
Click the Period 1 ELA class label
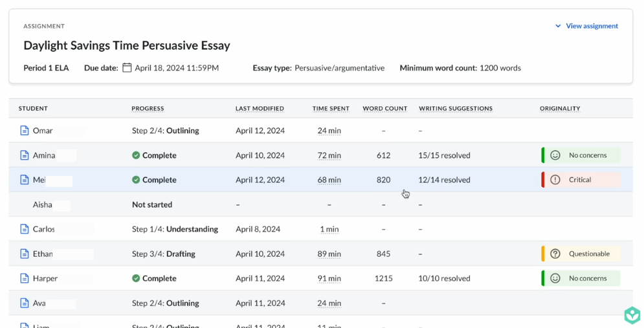coord(46,68)
